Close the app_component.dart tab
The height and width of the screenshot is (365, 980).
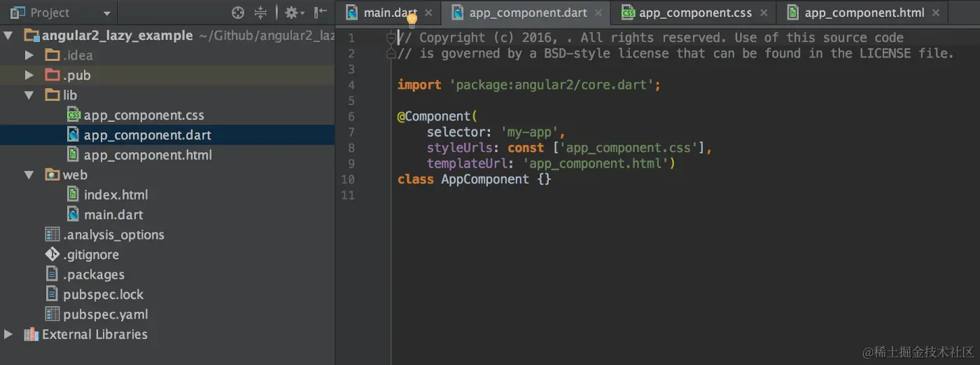pos(598,13)
